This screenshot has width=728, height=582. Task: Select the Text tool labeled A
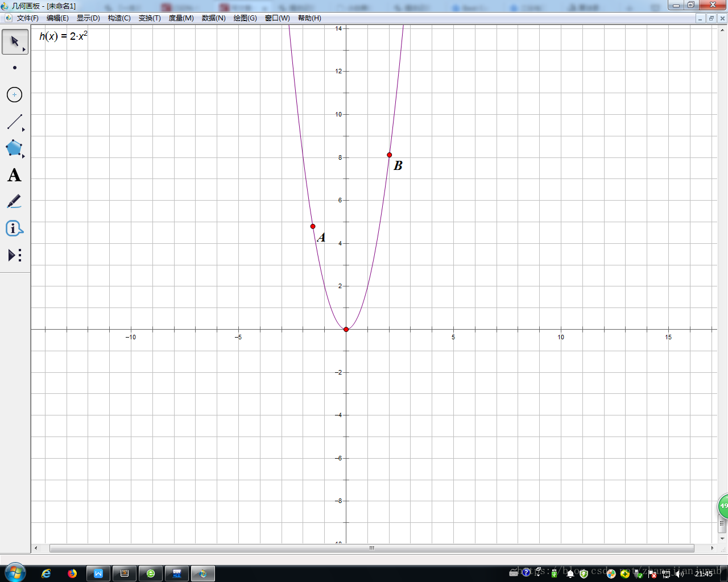pyautogui.click(x=15, y=175)
